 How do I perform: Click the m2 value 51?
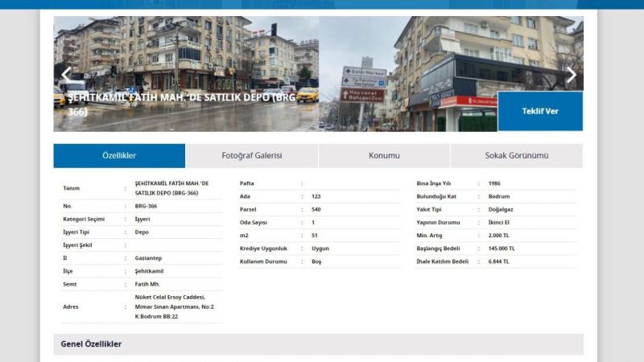tap(314, 235)
